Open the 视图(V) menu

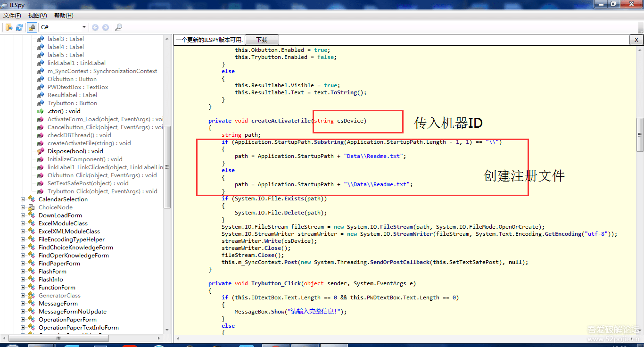click(37, 16)
